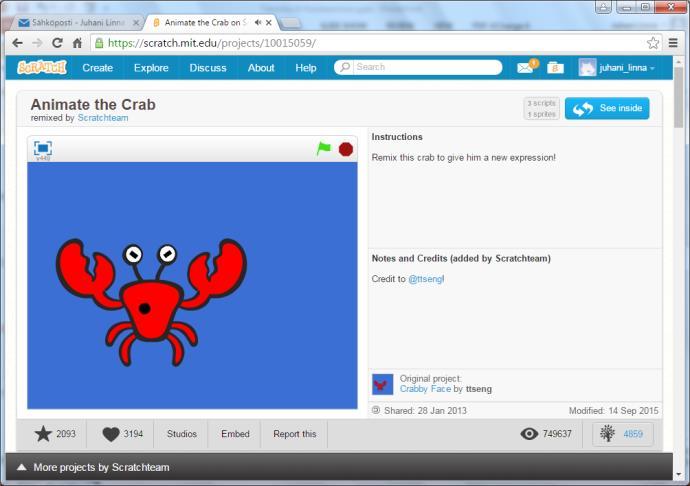Open the Help menu item
This screenshot has height=486, width=690.
(x=306, y=68)
